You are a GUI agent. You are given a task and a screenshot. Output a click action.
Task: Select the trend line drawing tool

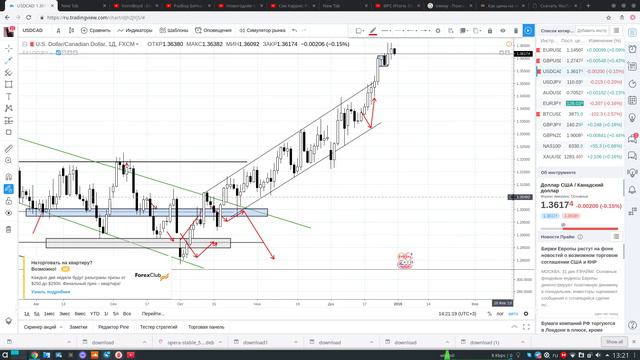pyautogui.click(x=9, y=60)
